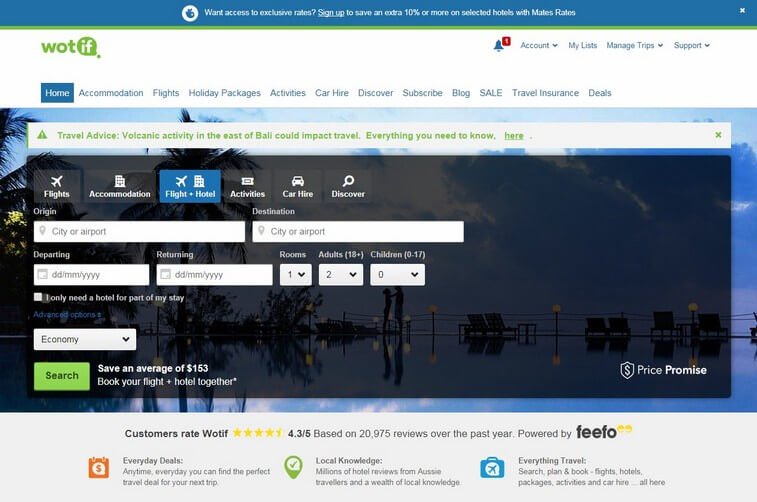Dismiss the Bali travel advice alert

point(718,135)
